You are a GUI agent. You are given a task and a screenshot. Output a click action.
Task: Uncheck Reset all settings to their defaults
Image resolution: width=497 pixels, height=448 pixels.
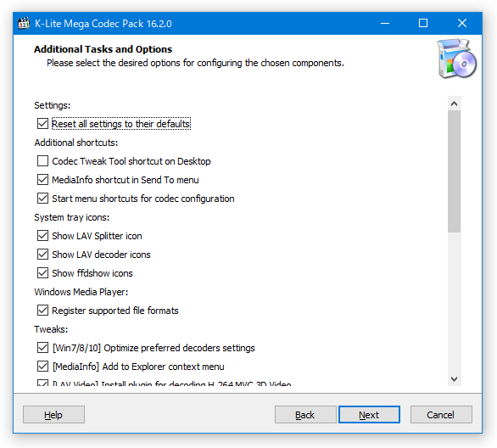[x=42, y=124]
